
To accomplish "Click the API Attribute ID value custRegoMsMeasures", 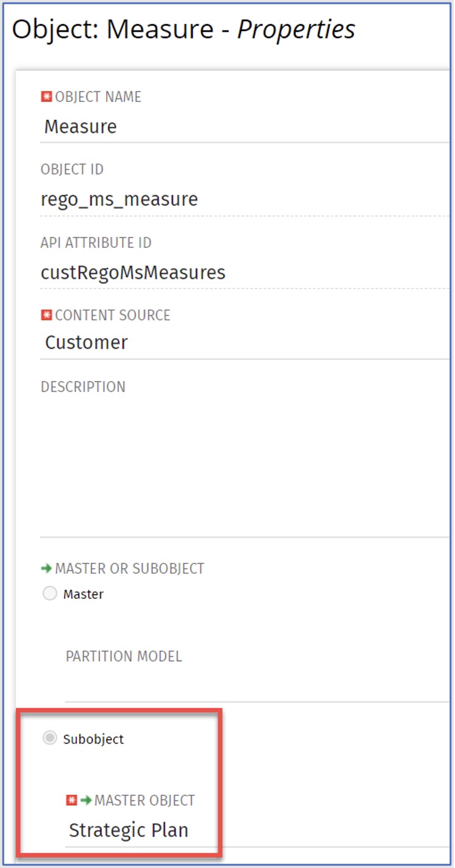I will click(133, 272).
